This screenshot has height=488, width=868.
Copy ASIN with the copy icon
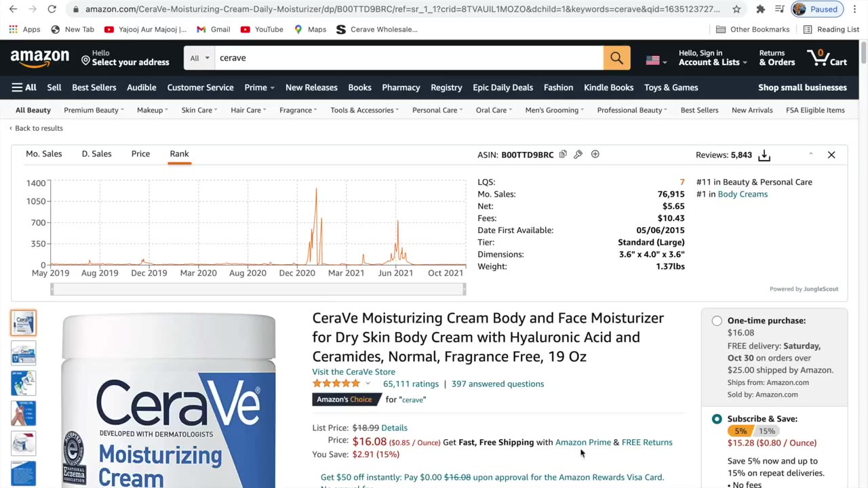[563, 155]
